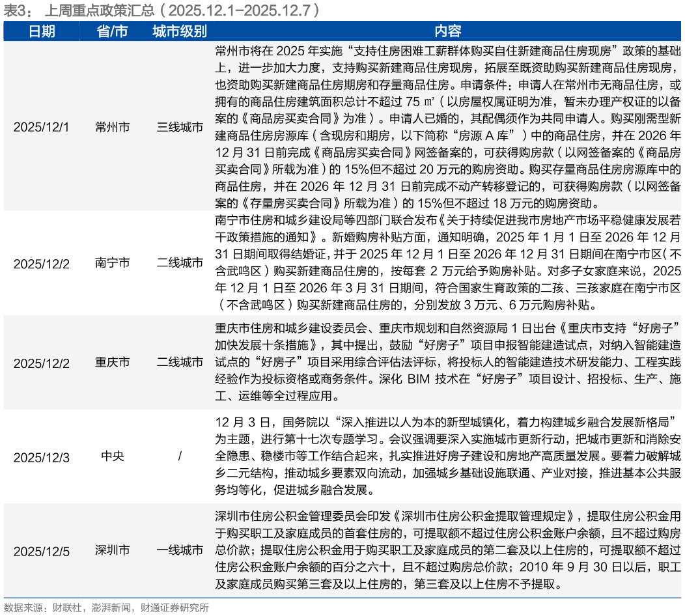This screenshot has width=685, height=616.
Task: Click the 深圳市住房公积金管理委员会 content paragraph
Action: (x=448, y=550)
